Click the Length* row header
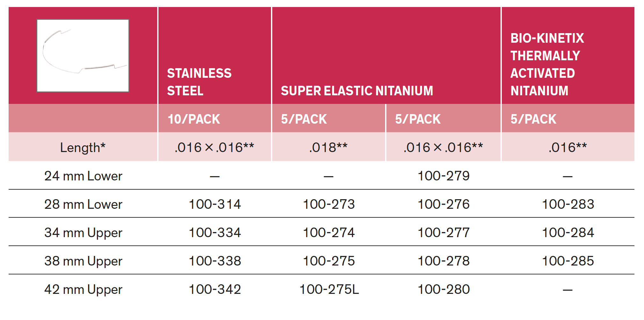The image size is (644, 320). pos(83,148)
